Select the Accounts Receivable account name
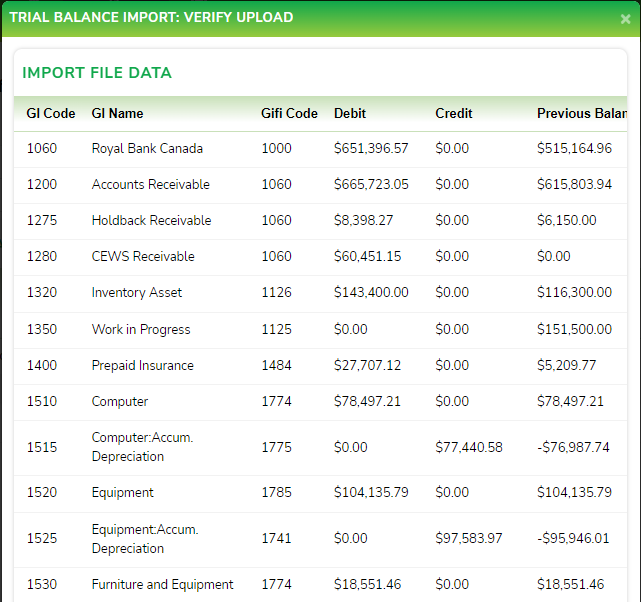The image size is (641, 602). tap(150, 184)
